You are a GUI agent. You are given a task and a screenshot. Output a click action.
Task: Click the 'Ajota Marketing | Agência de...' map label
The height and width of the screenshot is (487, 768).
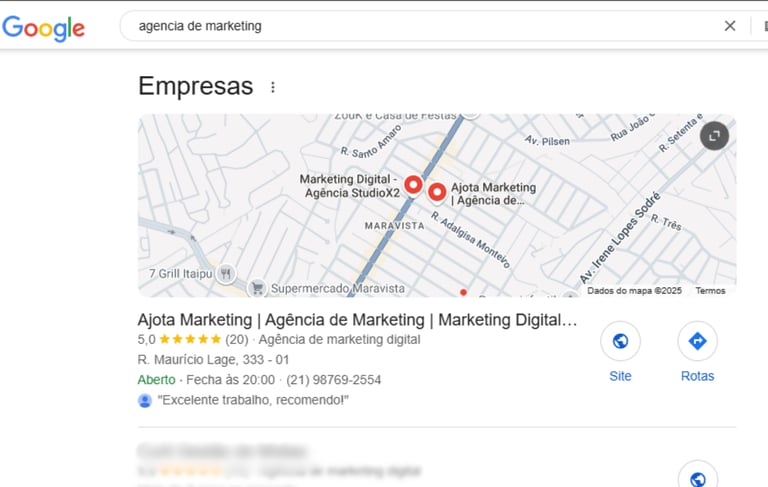(493, 194)
